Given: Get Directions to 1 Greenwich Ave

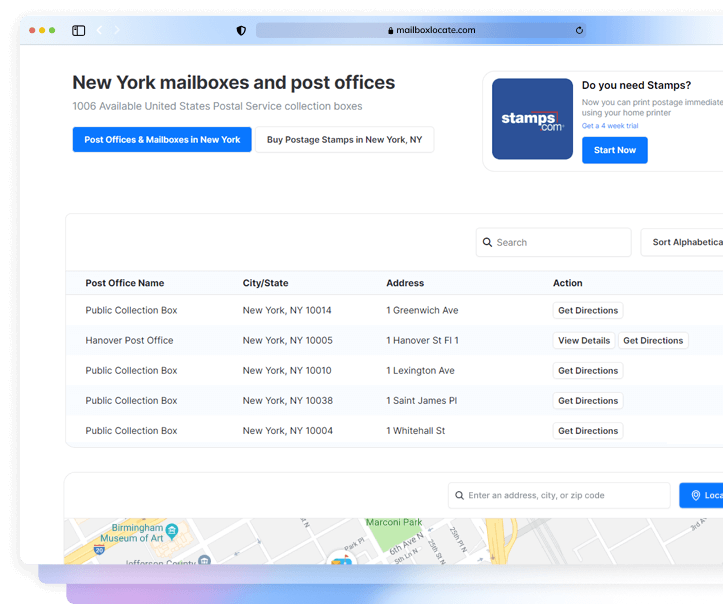Looking at the screenshot, I should point(588,311).
